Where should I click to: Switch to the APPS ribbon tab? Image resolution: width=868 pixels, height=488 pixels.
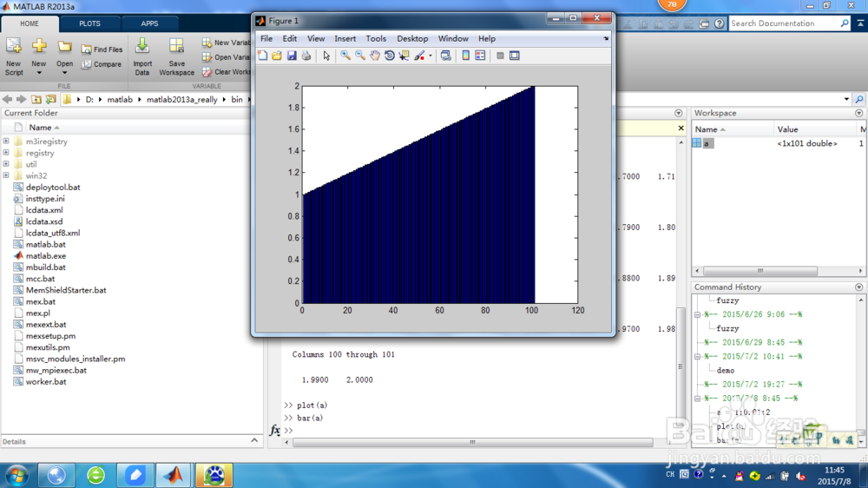click(149, 23)
